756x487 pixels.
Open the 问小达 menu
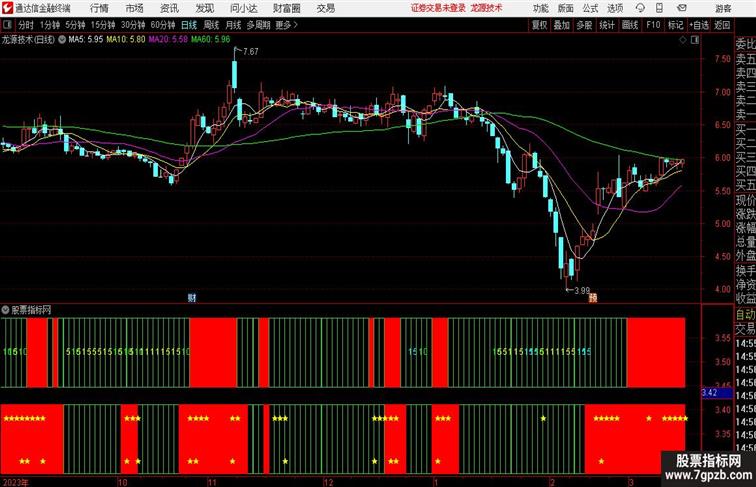click(x=243, y=8)
